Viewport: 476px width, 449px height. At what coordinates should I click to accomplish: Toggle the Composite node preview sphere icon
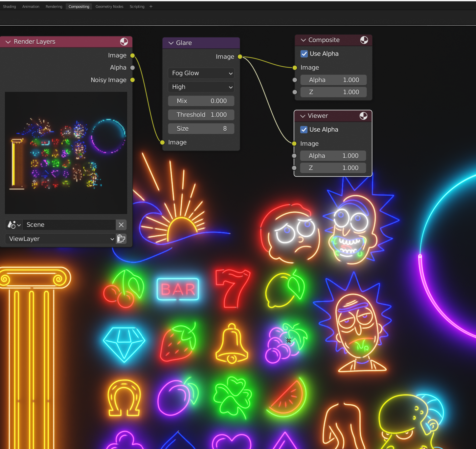pyautogui.click(x=364, y=40)
